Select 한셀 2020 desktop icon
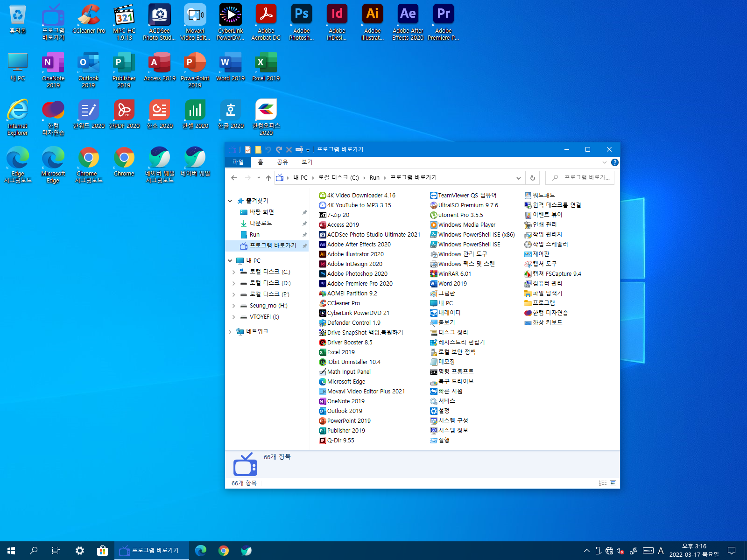747x560 pixels. point(195,114)
